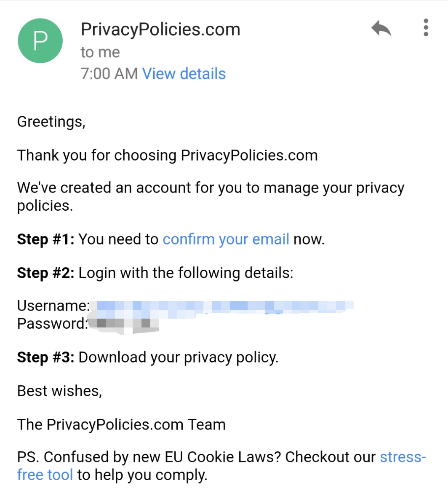Click the "We've created an account" paragraph

(211, 188)
